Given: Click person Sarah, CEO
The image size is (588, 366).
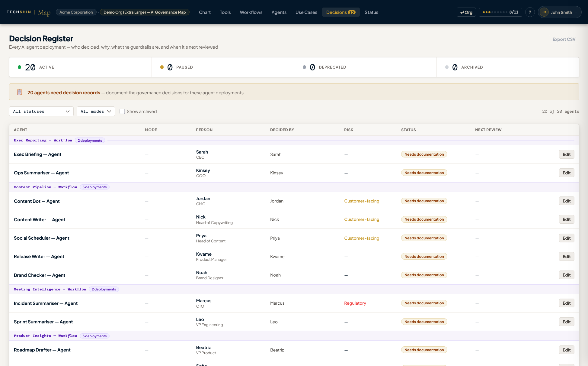Looking at the screenshot, I should [202, 154].
